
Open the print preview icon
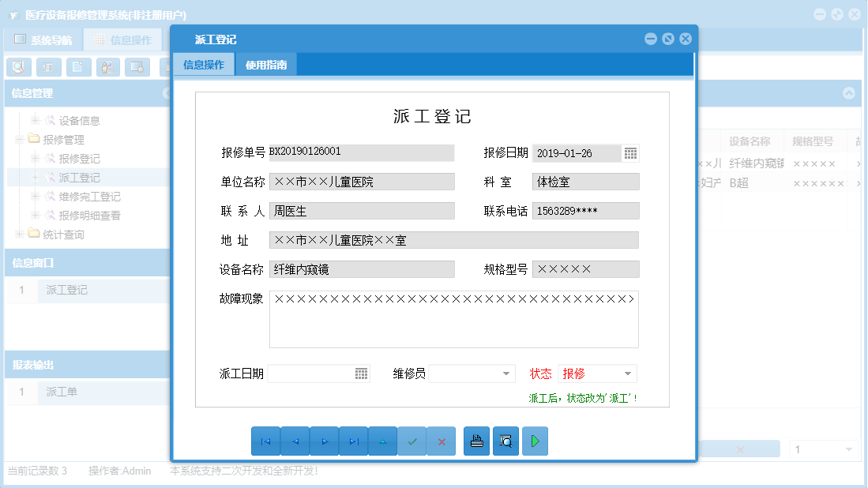point(505,441)
